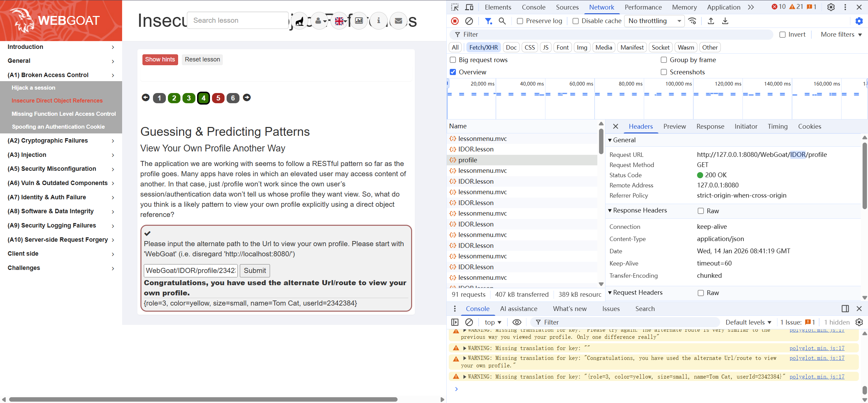Viewport: 868px width, 403px height.
Task: Open the No throttling dropdown
Action: [x=654, y=21]
